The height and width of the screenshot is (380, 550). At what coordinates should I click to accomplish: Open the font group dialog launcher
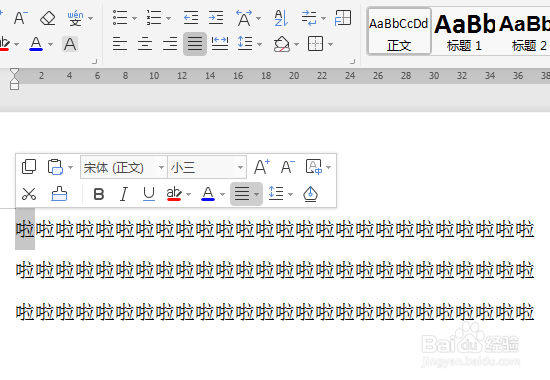[94, 62]
